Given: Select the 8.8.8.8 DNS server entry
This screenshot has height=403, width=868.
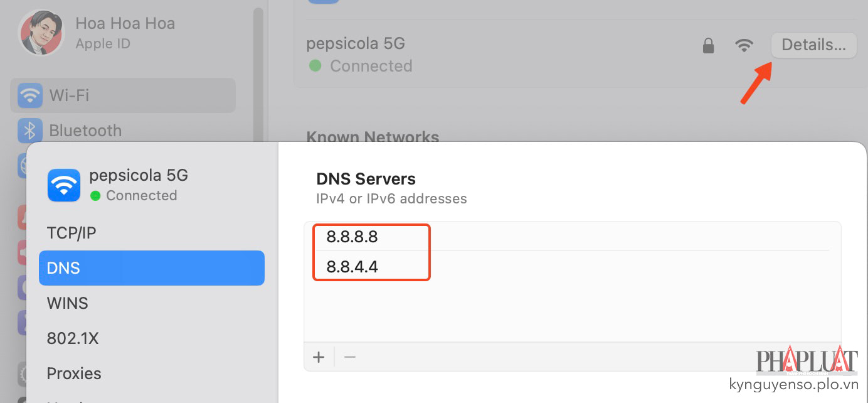Looking at the screenshot, I should (352, 237).
